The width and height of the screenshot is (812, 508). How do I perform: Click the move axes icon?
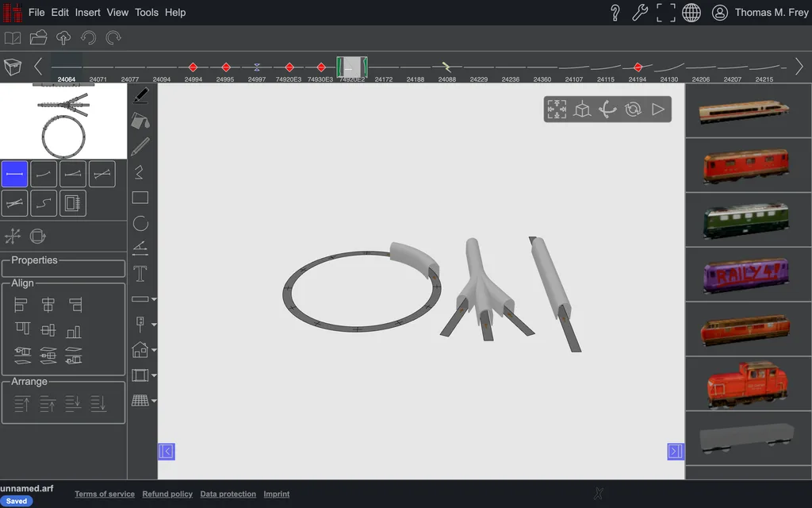pyautogui.click(x=13, y=237)
